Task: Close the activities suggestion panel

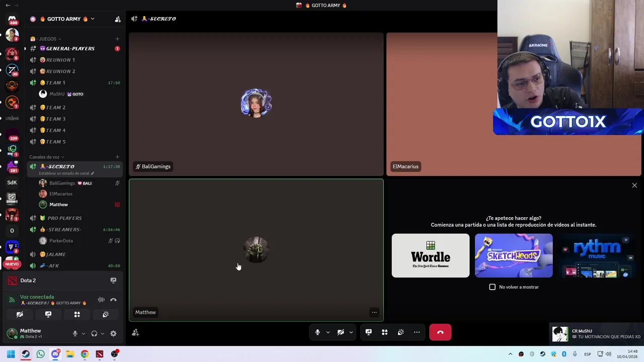Action: (x=634, y=186)
